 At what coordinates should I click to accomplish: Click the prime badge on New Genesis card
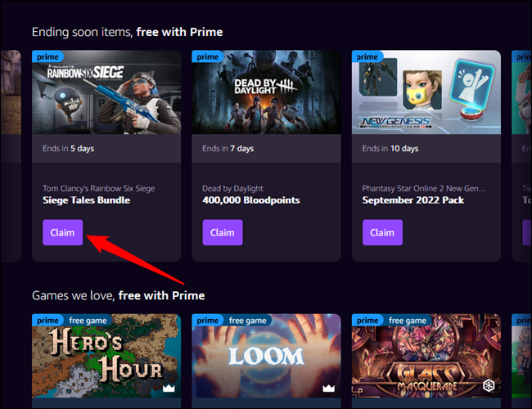(367, 56)
